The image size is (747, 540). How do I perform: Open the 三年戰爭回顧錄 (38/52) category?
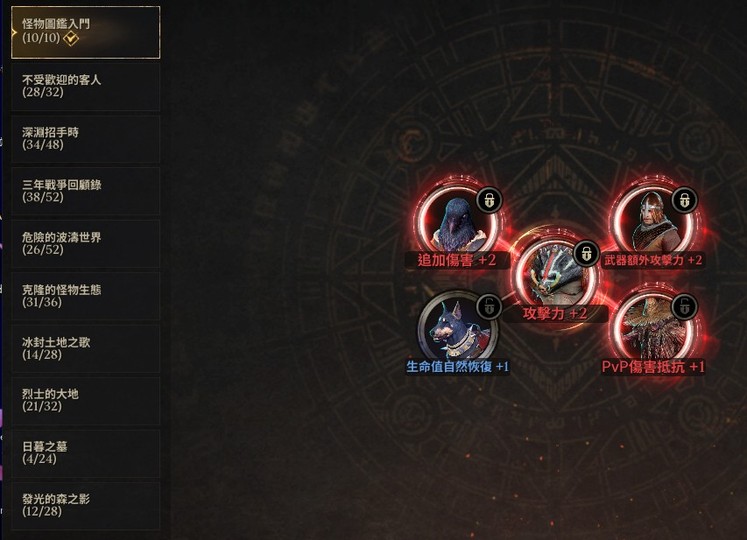tap(86, 191)
